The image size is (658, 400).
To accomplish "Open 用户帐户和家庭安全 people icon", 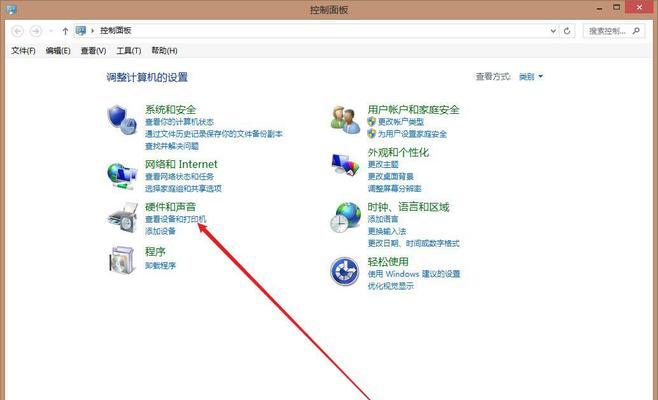I will point(345,120).
